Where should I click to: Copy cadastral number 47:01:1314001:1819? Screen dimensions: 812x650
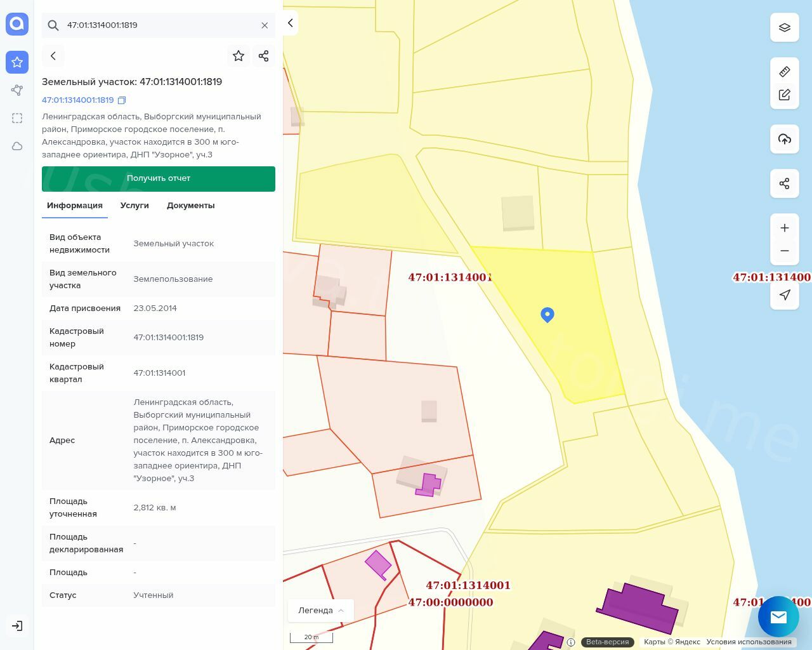point(122,100)
